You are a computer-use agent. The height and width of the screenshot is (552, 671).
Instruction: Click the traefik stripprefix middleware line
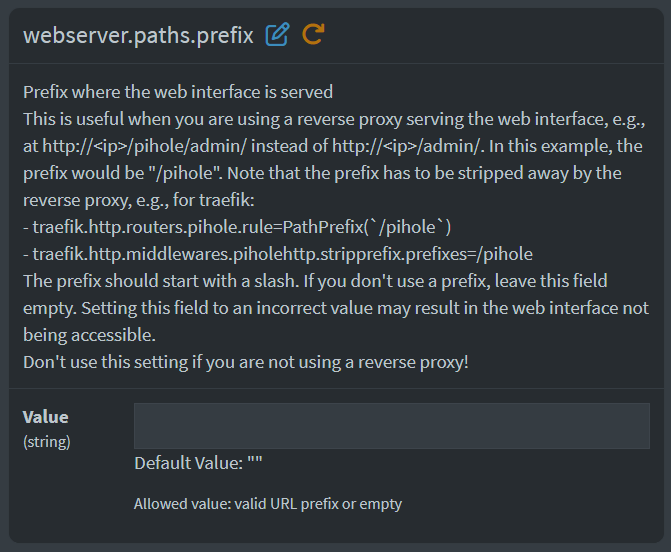pos(277,254)
